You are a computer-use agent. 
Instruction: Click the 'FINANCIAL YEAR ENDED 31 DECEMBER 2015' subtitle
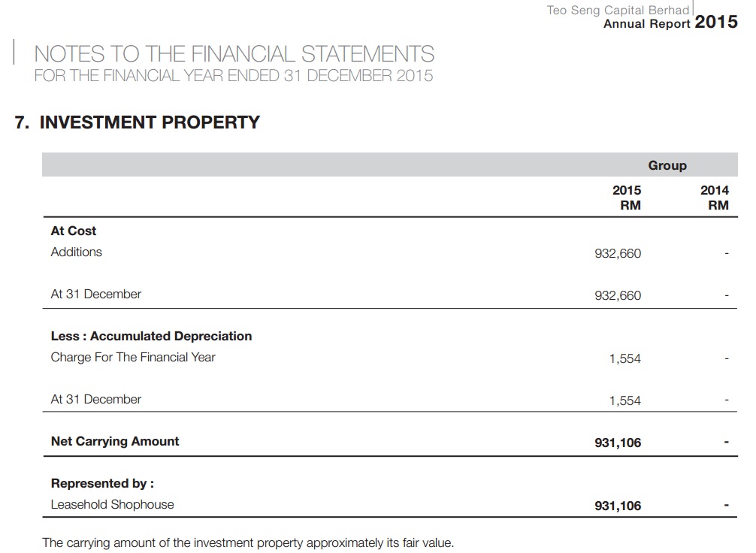point(234,76)
